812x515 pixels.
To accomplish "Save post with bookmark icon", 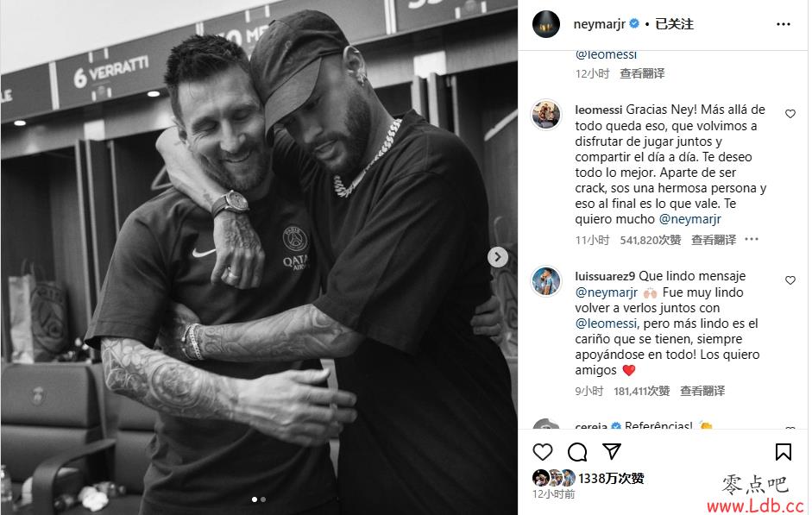I will 783,452.
